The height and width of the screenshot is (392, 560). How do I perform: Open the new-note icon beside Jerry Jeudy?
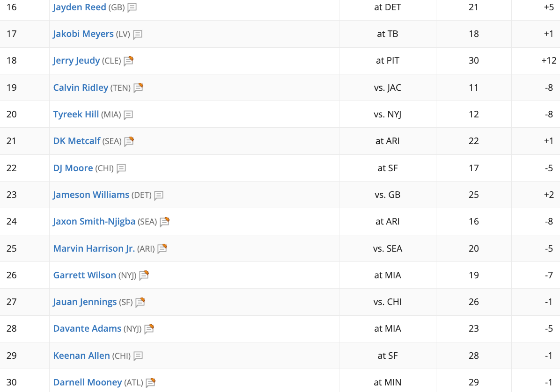pyautogui.click(x=129, y=61)
